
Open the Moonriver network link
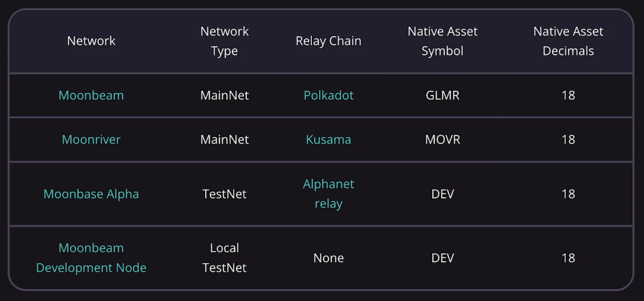point(91,139)
